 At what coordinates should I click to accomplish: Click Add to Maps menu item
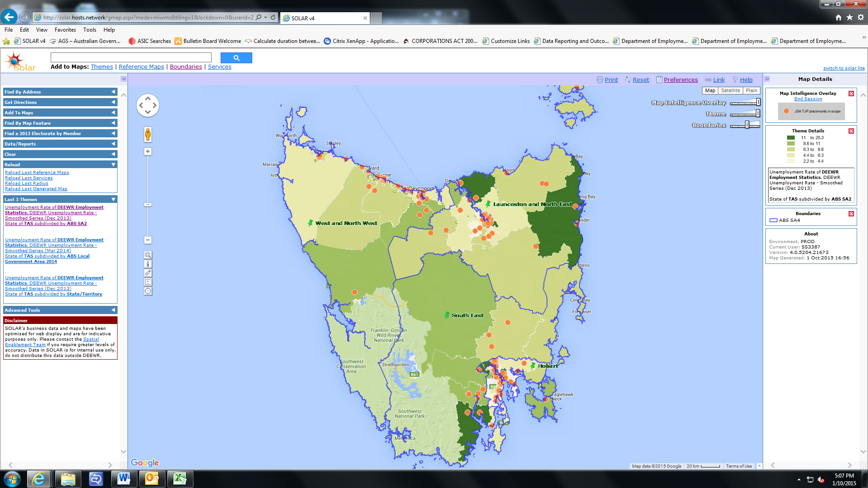[x=59, y=113]
